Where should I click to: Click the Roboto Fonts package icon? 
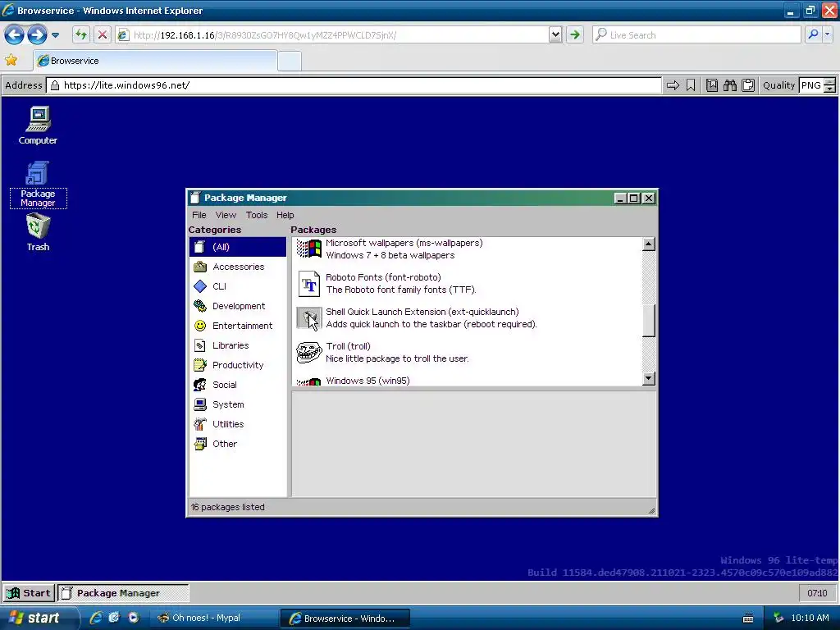(x=309, y=283)
